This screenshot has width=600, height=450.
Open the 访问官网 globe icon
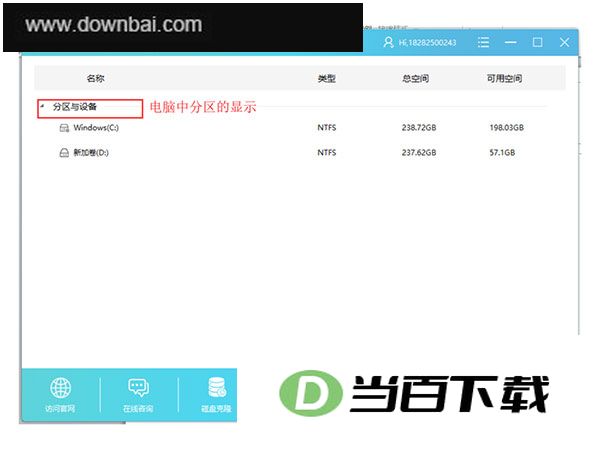[60, 388]
